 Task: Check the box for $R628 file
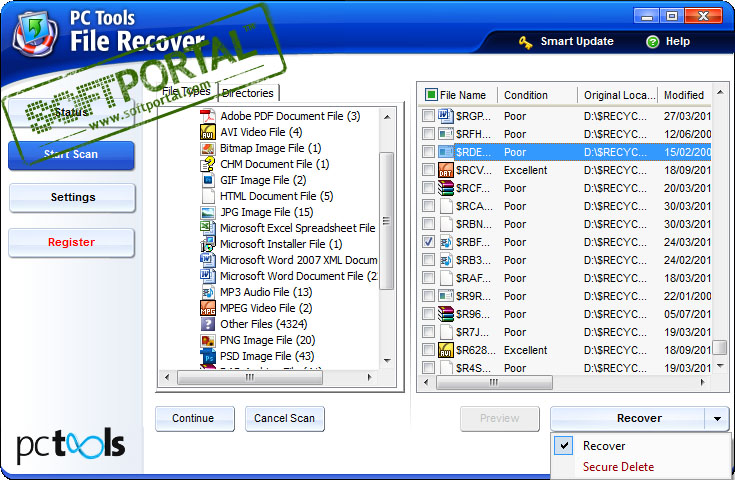[428, 350]
